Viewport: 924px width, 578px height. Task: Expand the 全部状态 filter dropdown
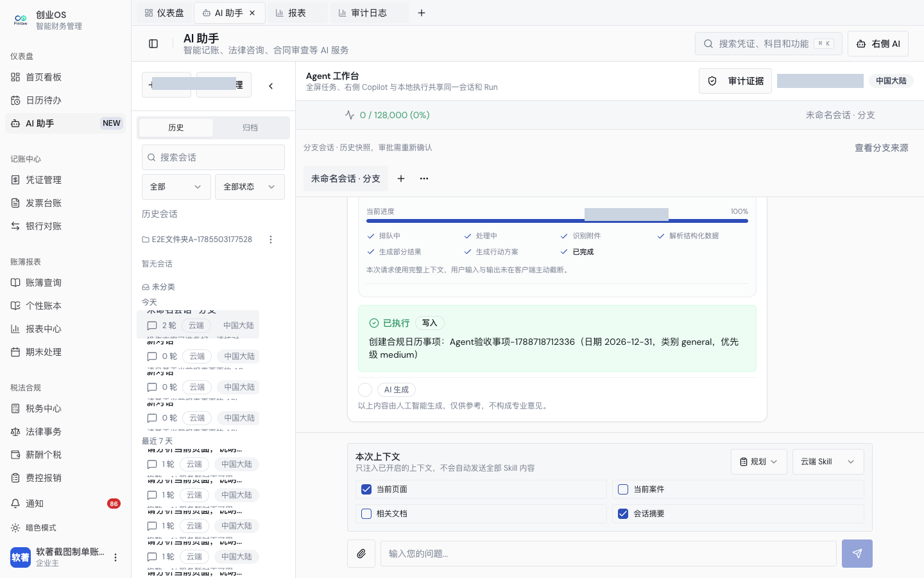pyautogui.click(x=250, y=187)
